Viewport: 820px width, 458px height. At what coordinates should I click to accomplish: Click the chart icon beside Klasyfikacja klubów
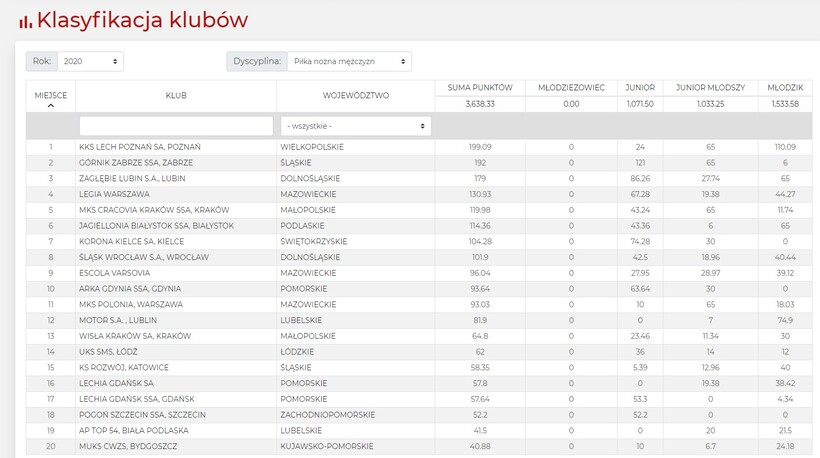tap(26, 21)
